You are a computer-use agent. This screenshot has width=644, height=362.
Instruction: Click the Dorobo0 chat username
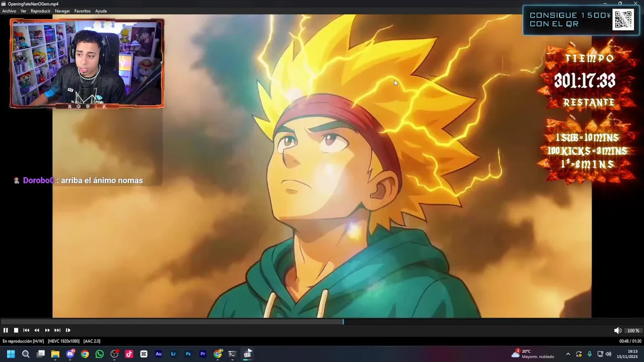38,180
